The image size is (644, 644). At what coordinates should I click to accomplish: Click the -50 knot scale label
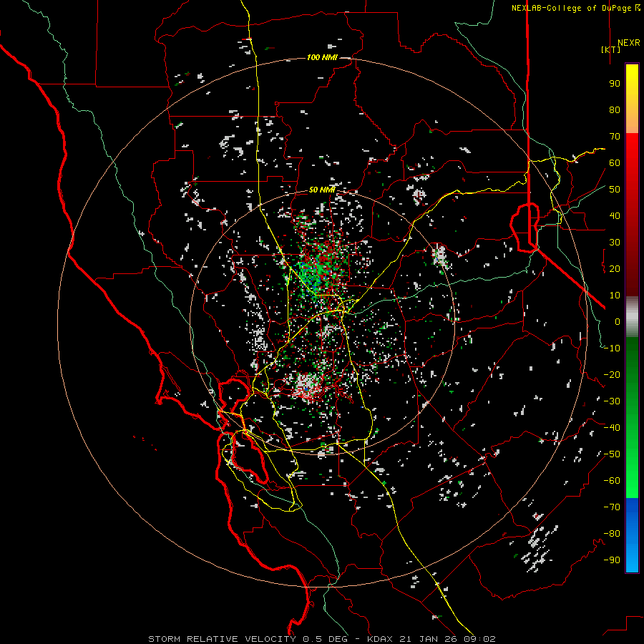(612, 454)
